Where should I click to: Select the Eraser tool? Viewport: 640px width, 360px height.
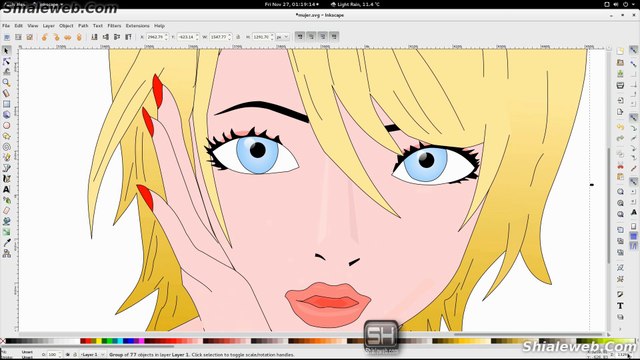6,211
